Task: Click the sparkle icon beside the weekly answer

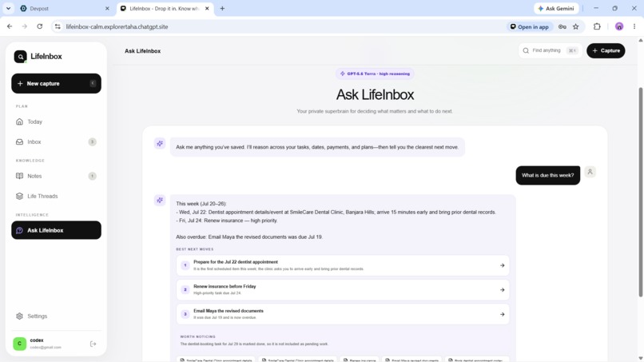Action: click(160, 200)
